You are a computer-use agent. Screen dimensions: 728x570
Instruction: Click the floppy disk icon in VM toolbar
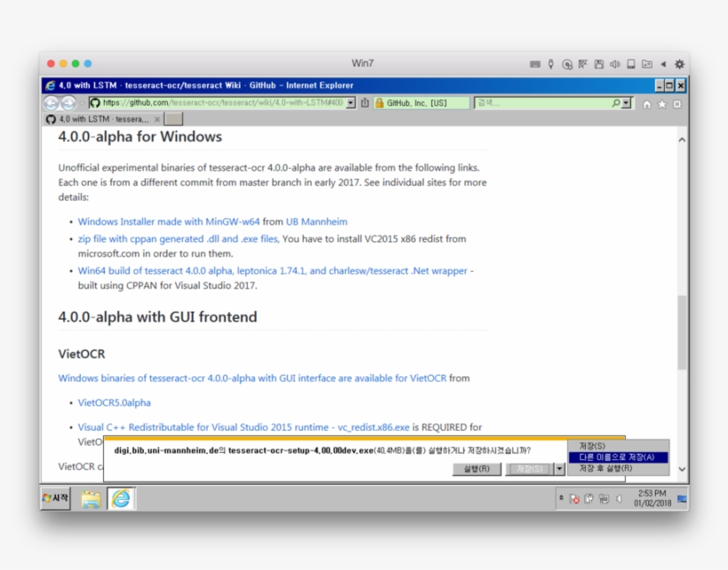[x=599, y=64]
